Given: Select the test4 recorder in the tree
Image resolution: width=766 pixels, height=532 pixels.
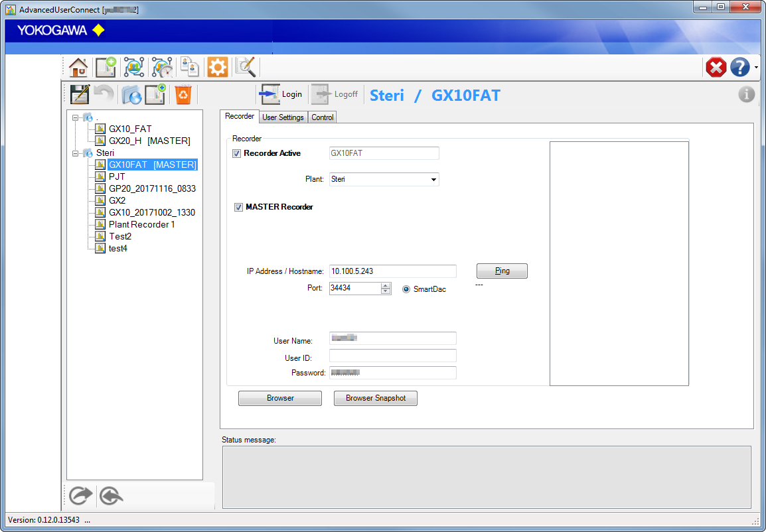Looking at the screenshot, I should coord(117,249).
